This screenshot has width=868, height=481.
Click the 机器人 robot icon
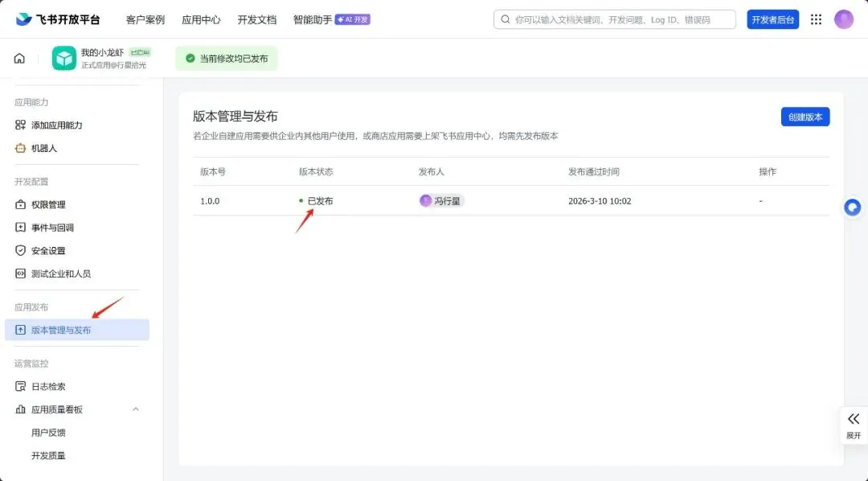pos(20,148)
